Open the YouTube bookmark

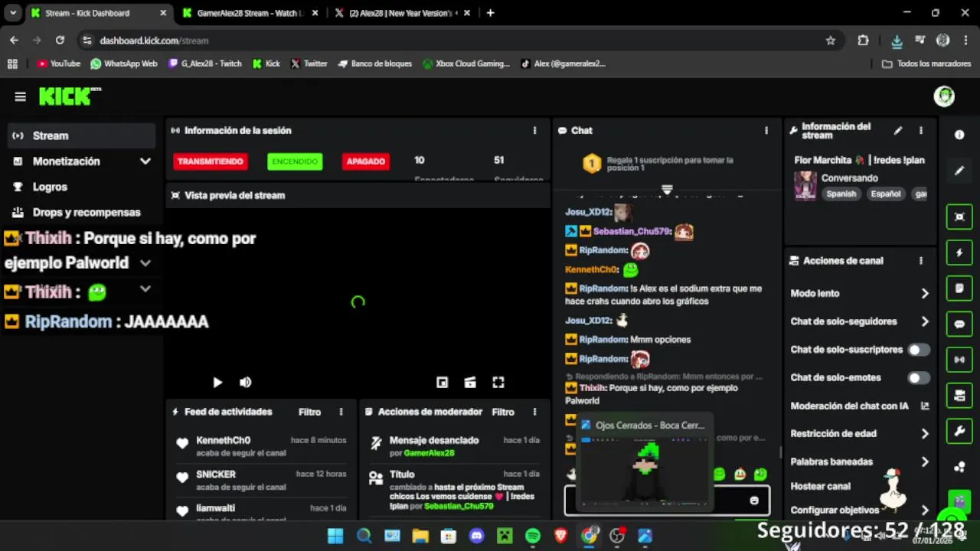pos(59,64)
